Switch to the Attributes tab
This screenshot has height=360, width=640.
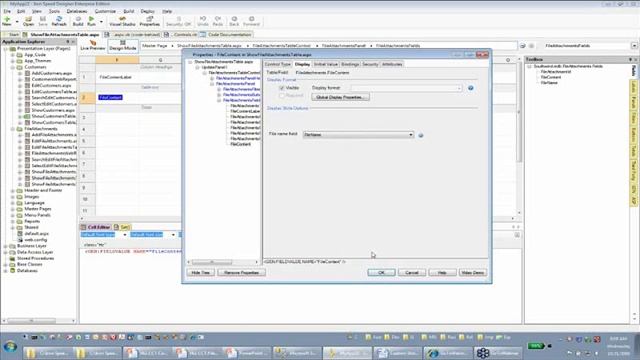(x=392, y=64)
